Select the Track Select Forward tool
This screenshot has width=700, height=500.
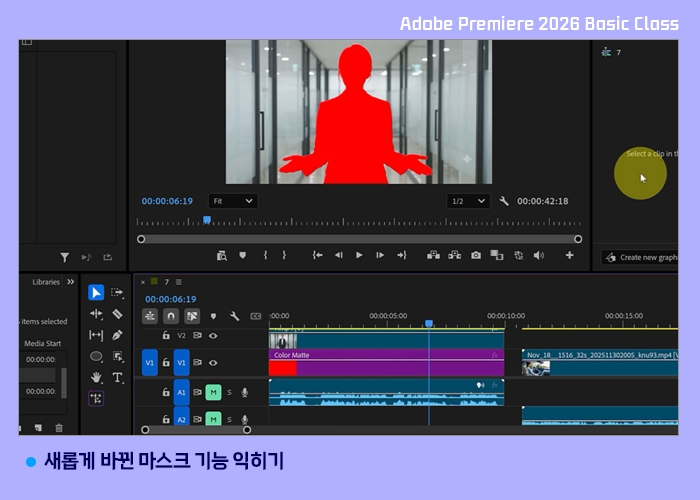117,293
